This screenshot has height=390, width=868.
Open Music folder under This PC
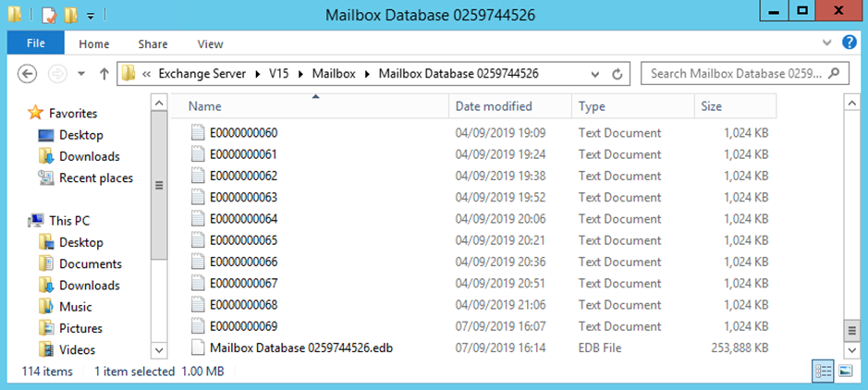point(75,307)
